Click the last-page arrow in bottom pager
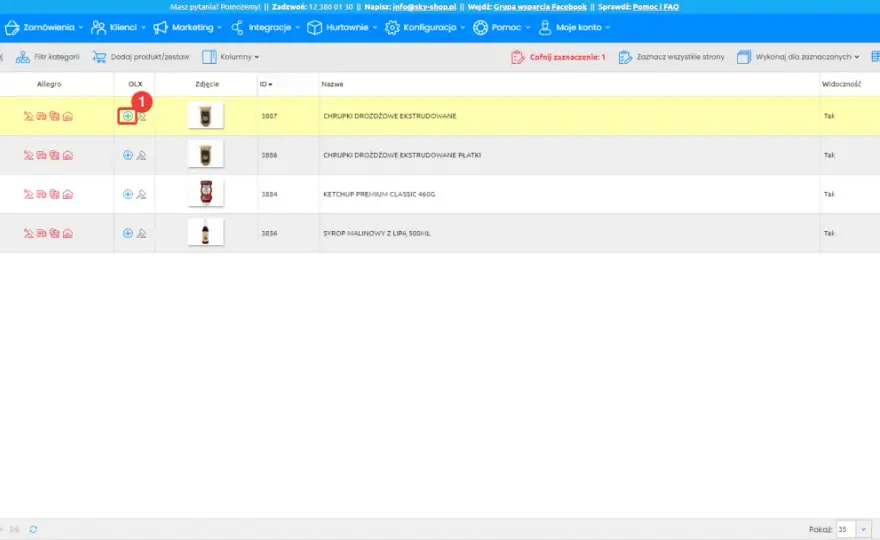 point(15,529)
